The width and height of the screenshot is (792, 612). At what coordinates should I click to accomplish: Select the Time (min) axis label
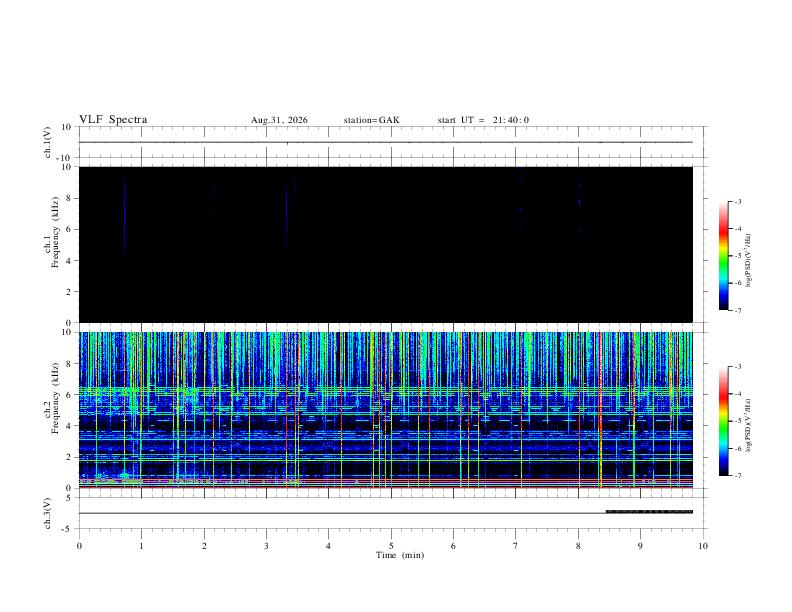(400, 555)
